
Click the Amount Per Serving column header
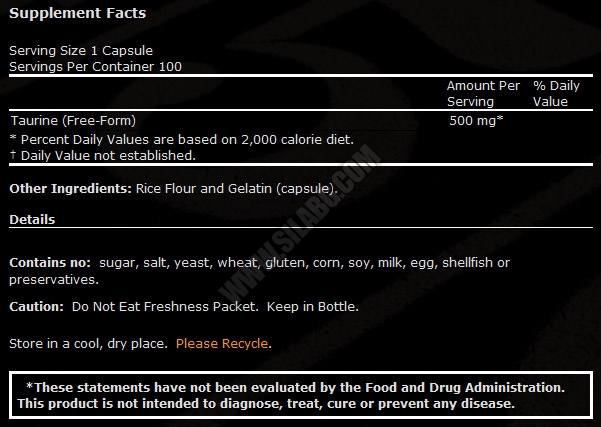[x=483, y=94]
